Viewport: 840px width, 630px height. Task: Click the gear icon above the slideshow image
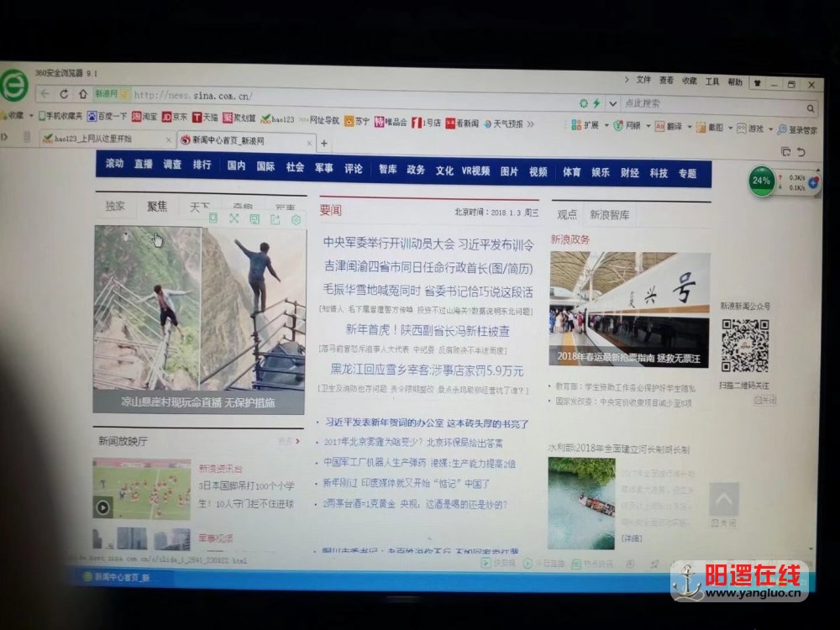pyautogui.click(x=296, y=219)
